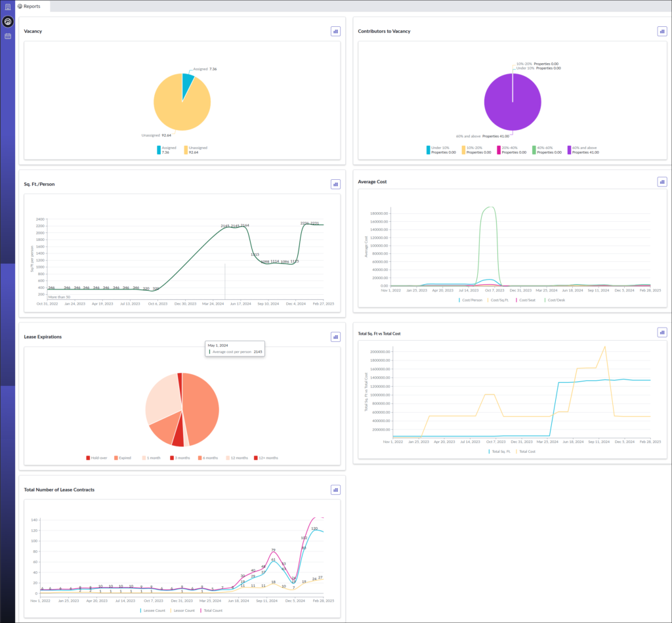Select the chart icon on Lease Expirations card

pos(335,336)
